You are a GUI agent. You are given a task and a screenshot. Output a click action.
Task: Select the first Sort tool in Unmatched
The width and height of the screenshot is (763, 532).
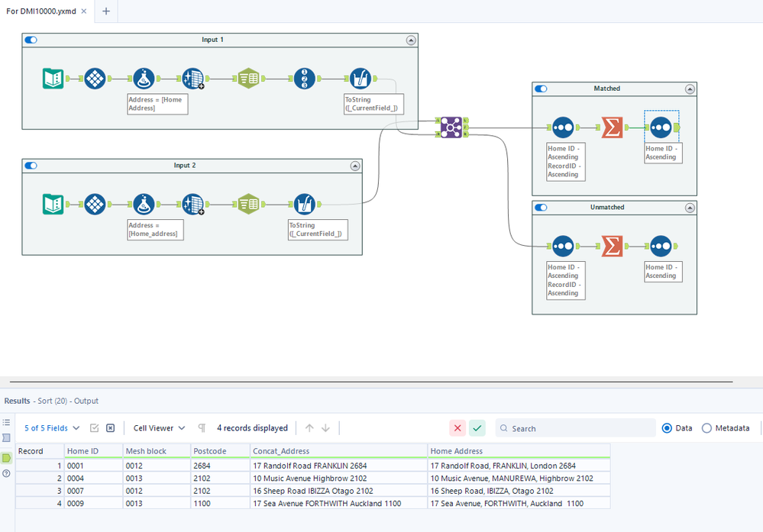pos(563,246)
